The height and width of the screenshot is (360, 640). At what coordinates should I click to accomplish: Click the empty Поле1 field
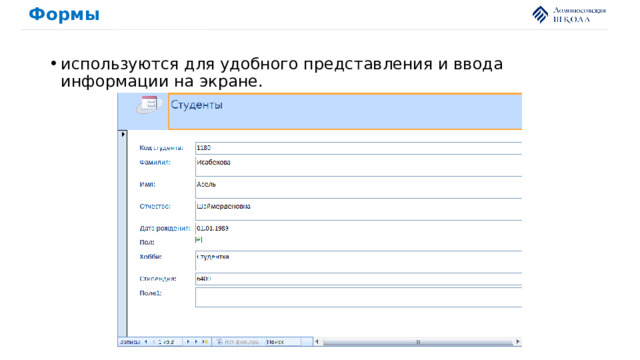[358, 297]
